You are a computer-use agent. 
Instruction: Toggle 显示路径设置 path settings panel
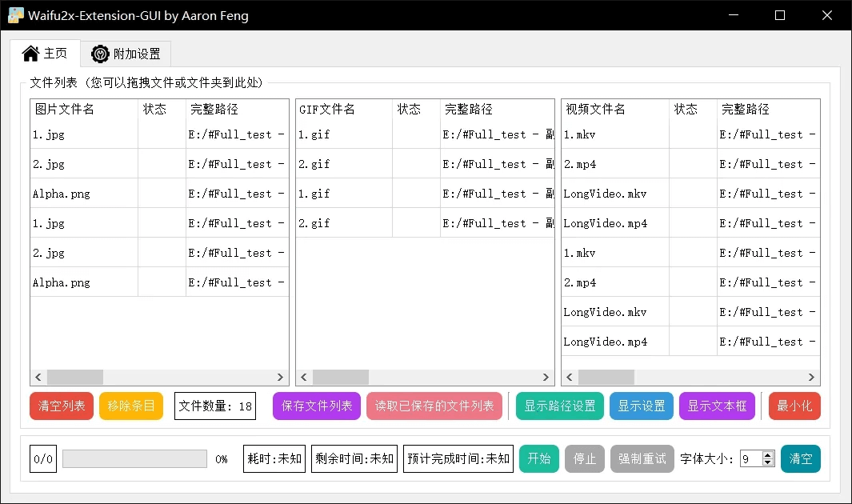pos(560,406)
